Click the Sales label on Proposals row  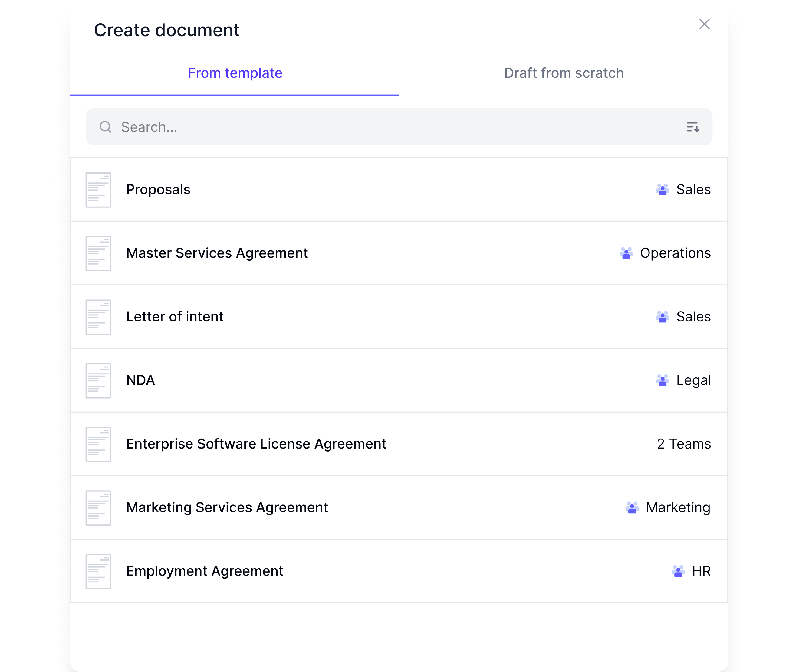pos(693,190)
